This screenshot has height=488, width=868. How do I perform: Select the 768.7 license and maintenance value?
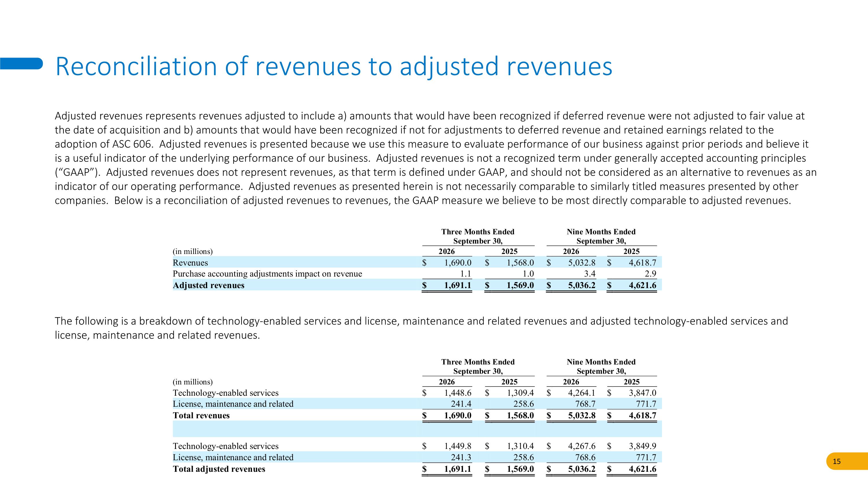point(585,404)
